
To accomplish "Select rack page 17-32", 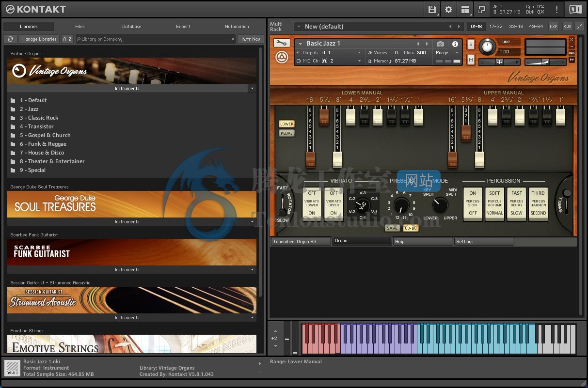I will pos(496,26).
